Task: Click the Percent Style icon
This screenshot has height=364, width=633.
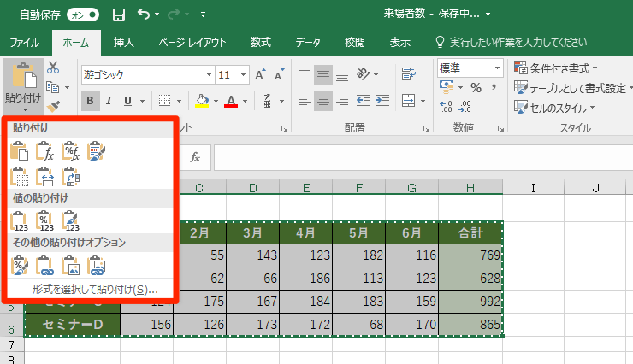Action: tap(476, 87)
